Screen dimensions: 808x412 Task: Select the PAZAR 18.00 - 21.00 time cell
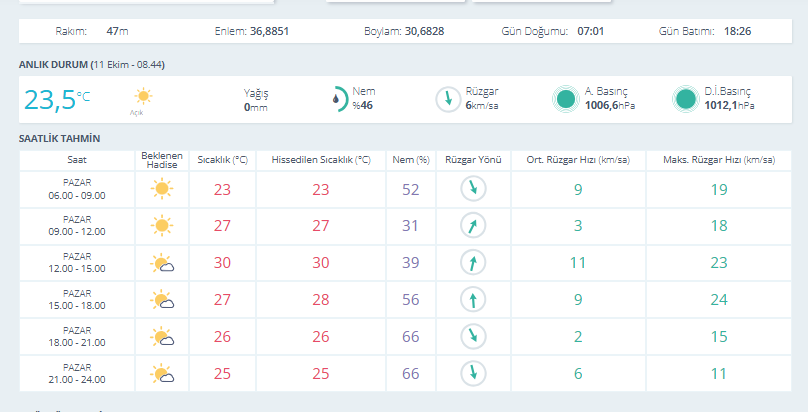(77, 337)
